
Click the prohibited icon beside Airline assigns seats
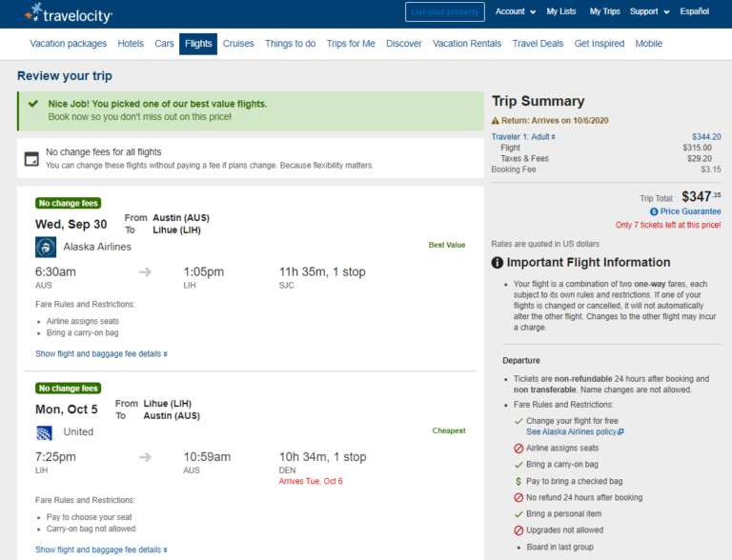(518, 449)
